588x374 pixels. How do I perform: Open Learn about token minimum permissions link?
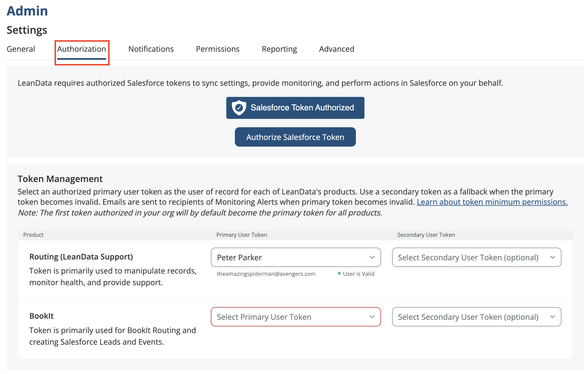(x=492, y=202)
